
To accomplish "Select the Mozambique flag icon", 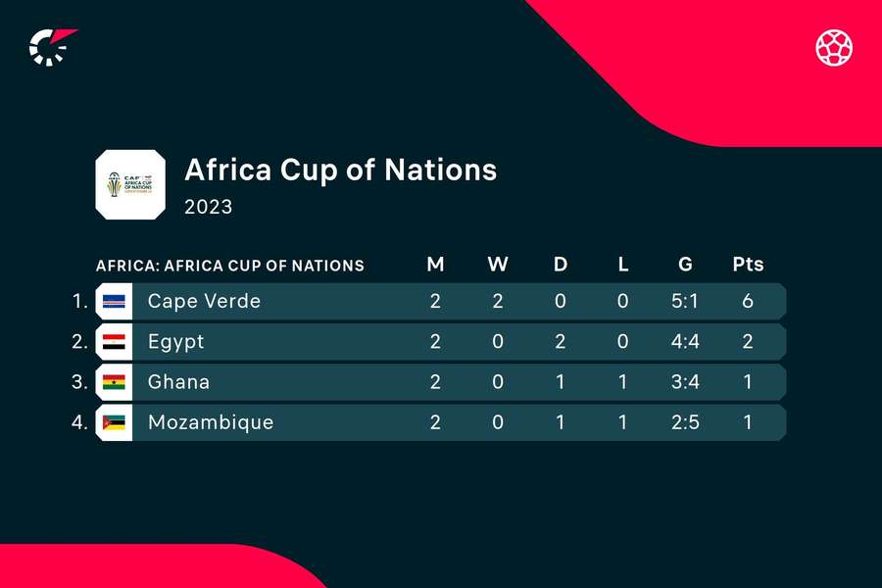I will click(114, 422).
